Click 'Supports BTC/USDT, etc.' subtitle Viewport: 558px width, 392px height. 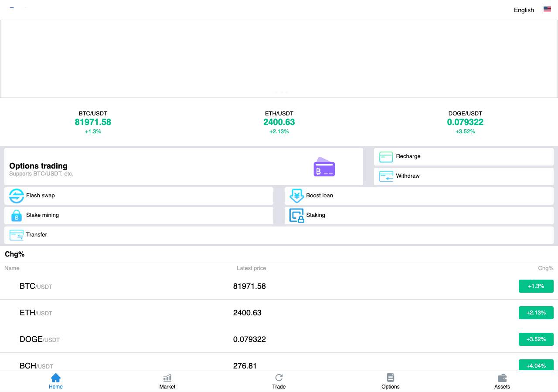tap(41, 174)
